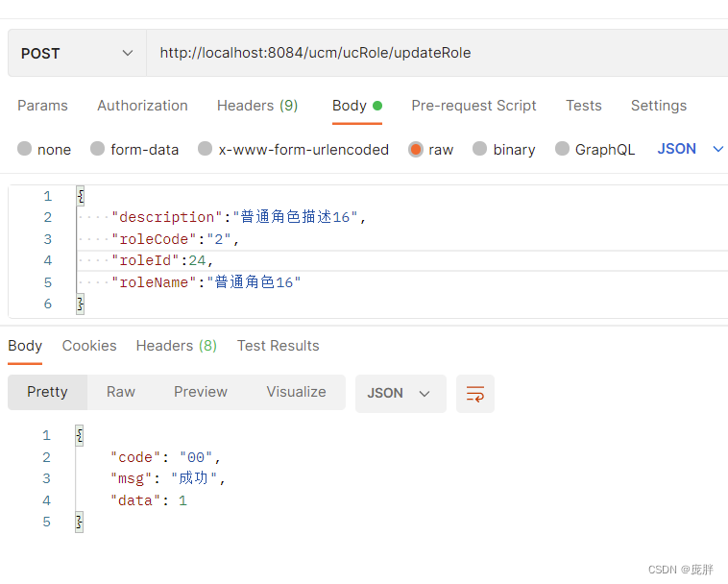The width and height of the screenshot is (728, 584).
Task: Select the none body type radio
Action: pos(24,149)
